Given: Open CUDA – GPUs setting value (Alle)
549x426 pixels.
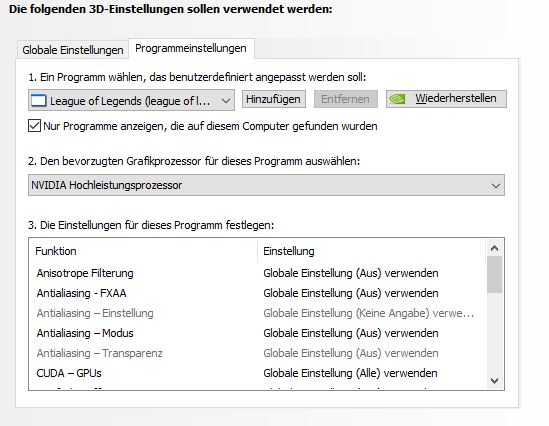Looking at the screenshot, I should point(350,373).
